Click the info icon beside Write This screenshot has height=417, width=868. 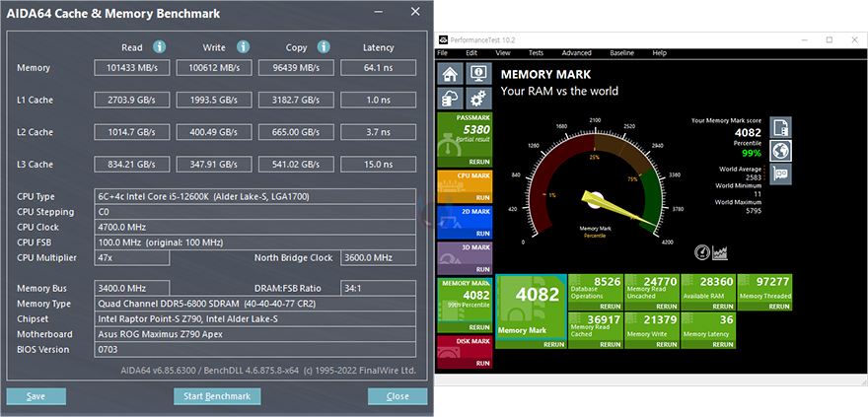[243, 47]
